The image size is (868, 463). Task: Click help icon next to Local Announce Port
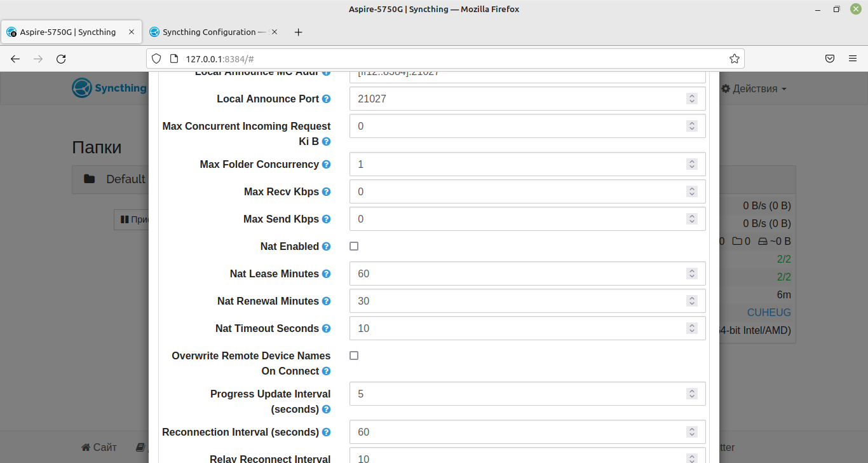pyautogui.click(x=326, y=99)
